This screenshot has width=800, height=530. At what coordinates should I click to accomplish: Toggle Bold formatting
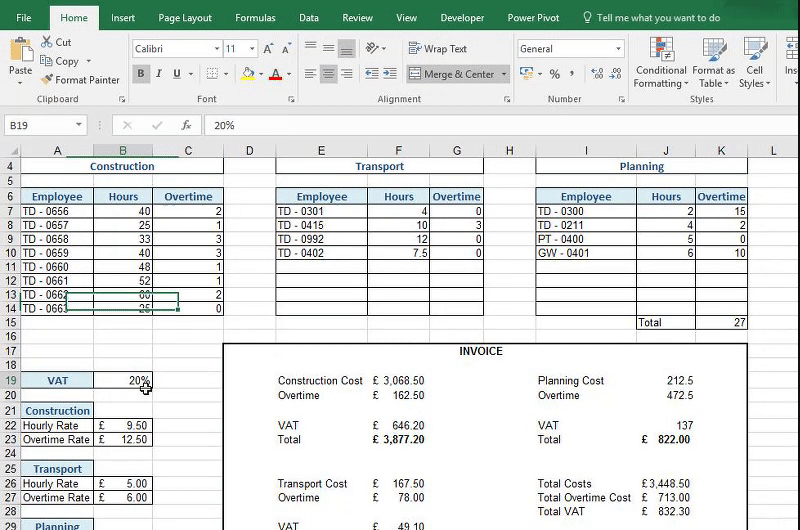[141, 74]
